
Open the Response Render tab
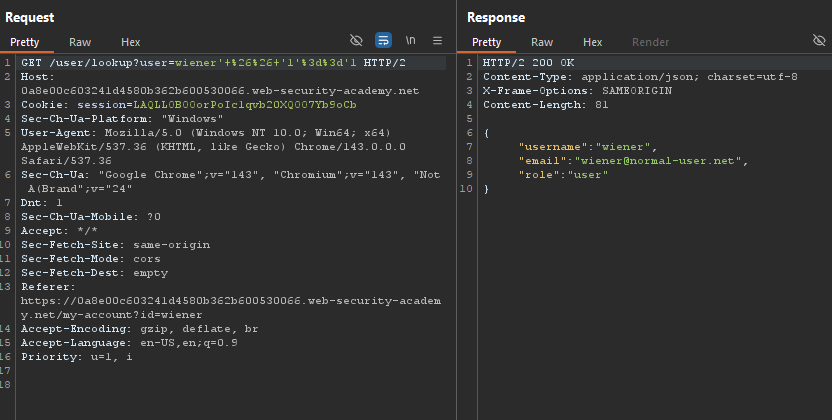pos(651,42)
